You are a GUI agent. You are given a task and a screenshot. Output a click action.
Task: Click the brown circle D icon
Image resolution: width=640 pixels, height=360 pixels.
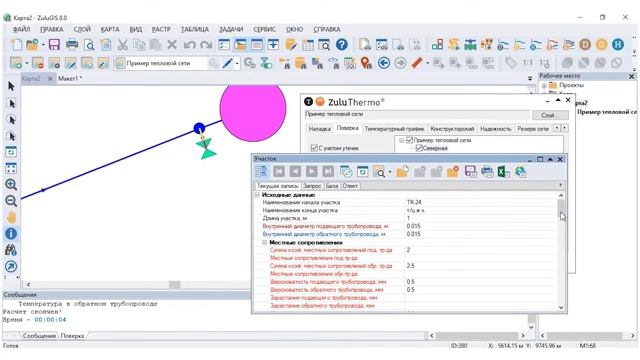click(585, 44)
